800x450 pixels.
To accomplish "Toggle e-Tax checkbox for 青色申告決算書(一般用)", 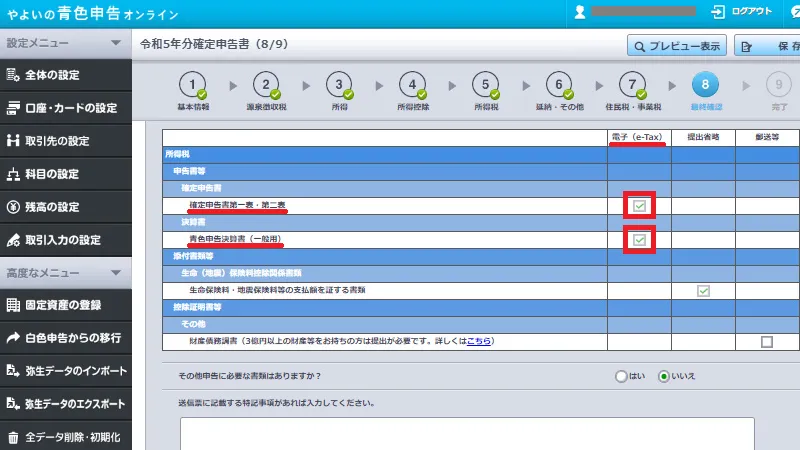I will [x=639, y=240].
